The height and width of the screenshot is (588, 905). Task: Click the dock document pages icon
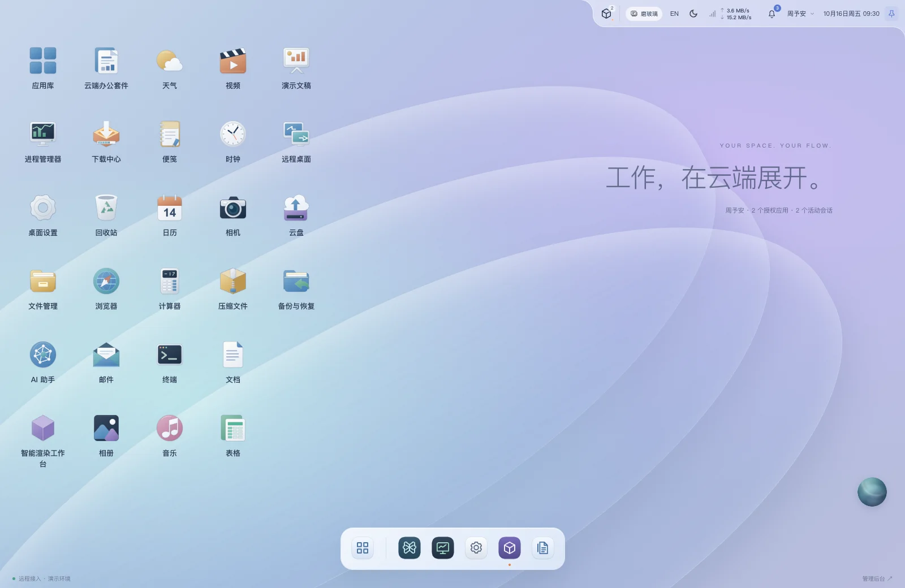coord(543,548)
